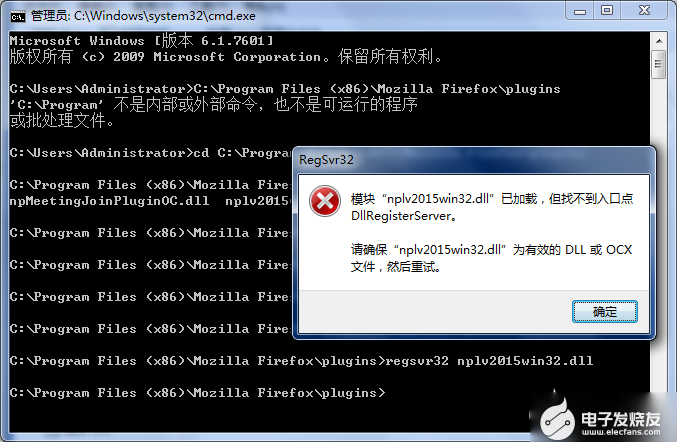Click the 请确保 nplv2015win32.dll message paragraph
677x442 pixels.
click(491, 258)
